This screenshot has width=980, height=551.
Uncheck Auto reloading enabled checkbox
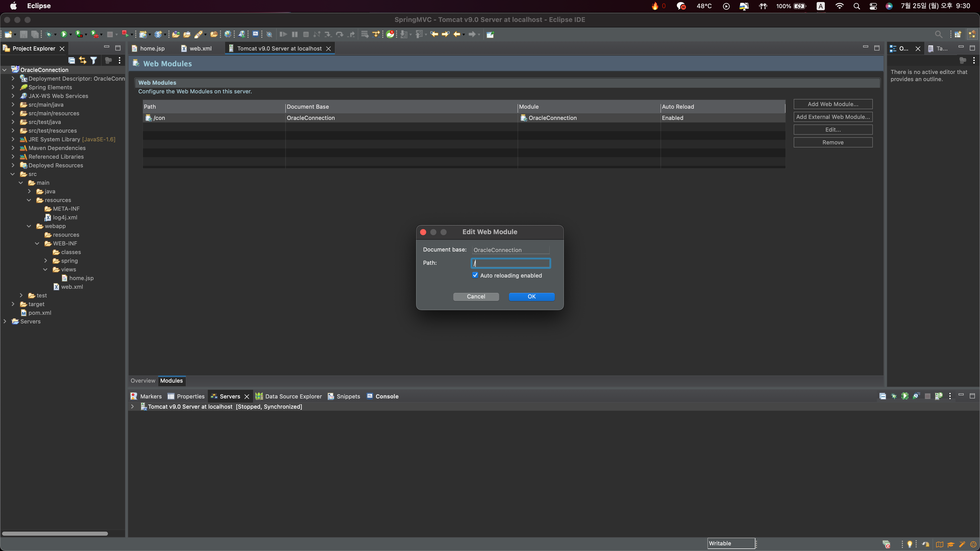tap(475, 275)
